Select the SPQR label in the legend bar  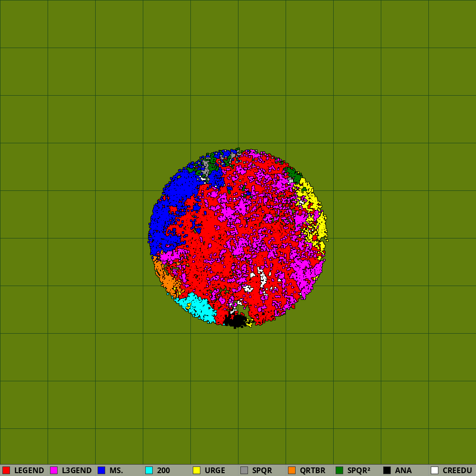pyautogui.click(x=262, y=471)
